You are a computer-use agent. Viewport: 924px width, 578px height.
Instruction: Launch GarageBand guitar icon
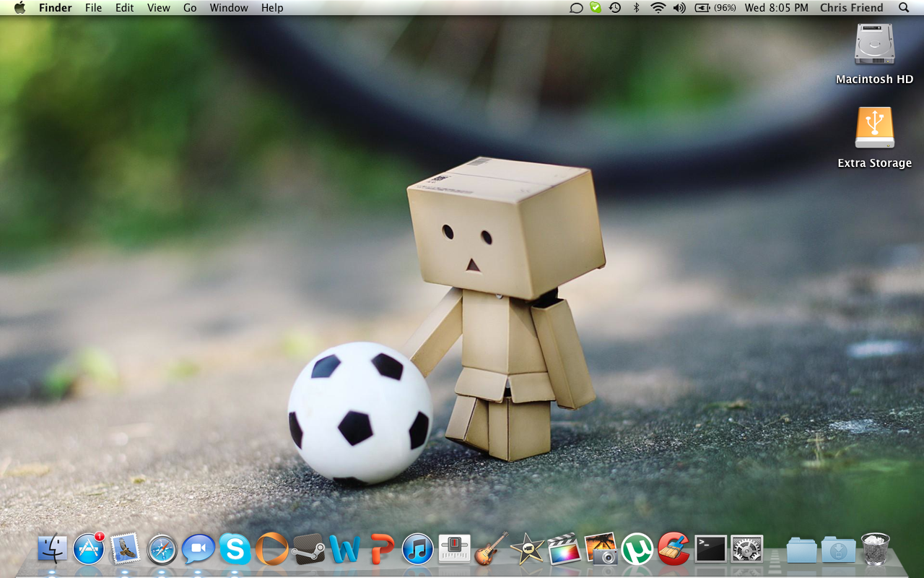click(x=491, y=549)
